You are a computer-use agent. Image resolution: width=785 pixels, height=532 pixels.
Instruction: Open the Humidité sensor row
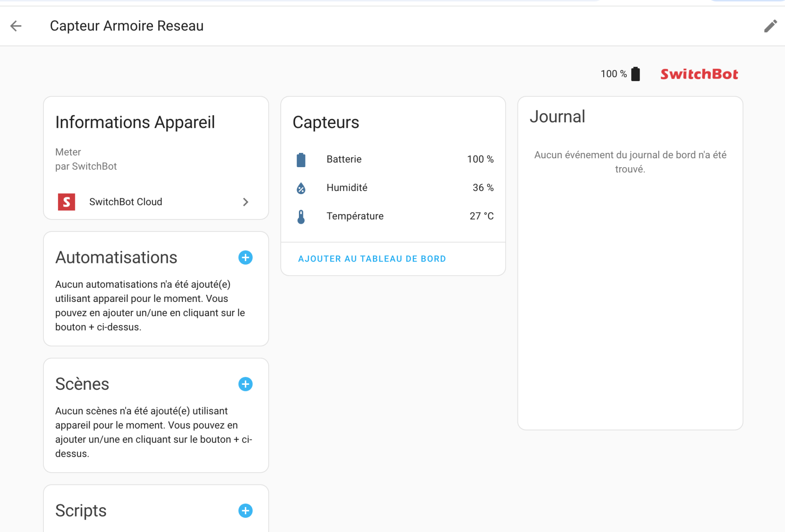click(393, 188)
